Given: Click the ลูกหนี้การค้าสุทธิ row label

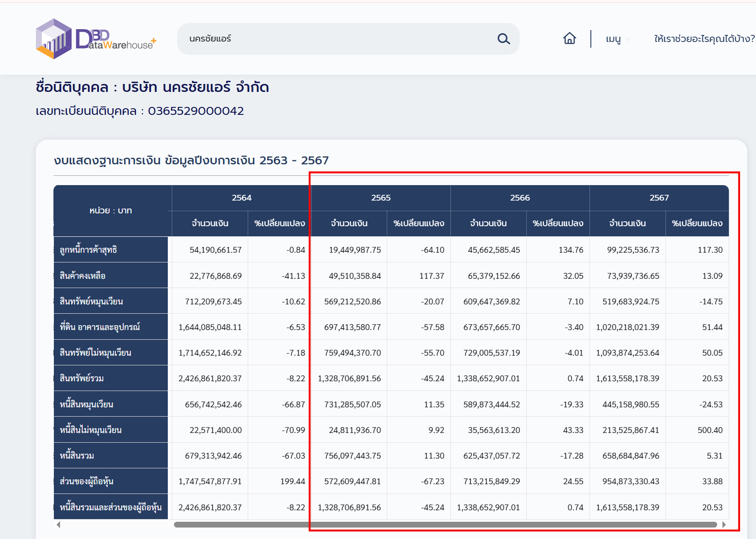Looking at the screenshot, I should pyautogui.click(x=88, y=250).
